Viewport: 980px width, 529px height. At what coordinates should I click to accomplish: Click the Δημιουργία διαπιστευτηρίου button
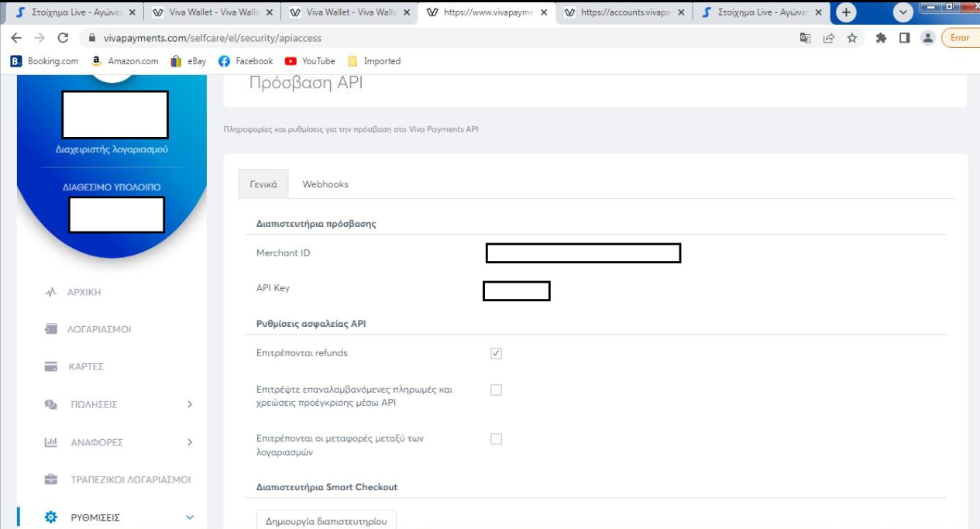click(x=326, y=520)
